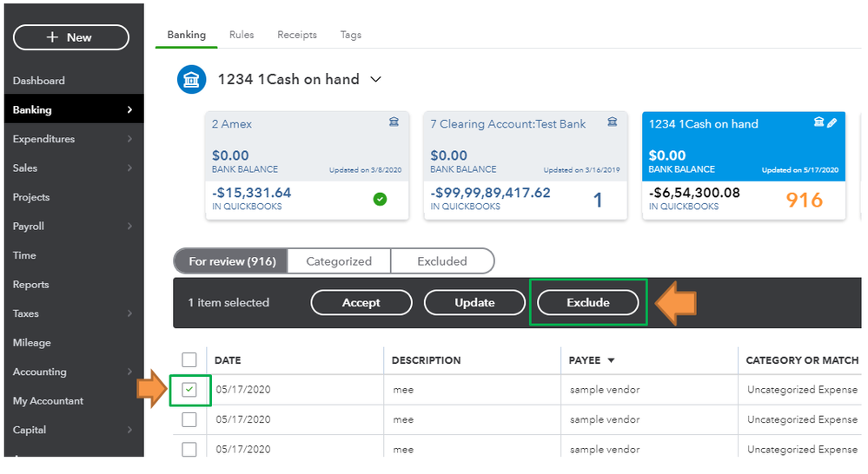Click the blue bank account icon beside account name
This screenshot has width=868, height=474.
191,80
